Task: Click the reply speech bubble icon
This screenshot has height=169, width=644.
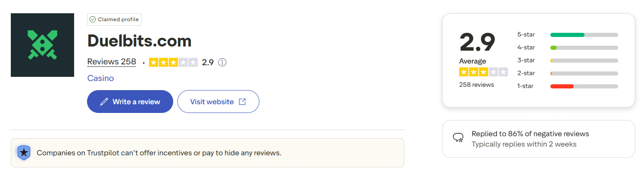Action: 458,138
